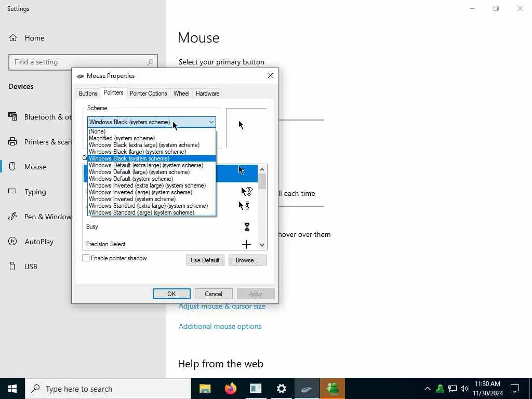Click pointer list scroll down arrow
The width and height of the screenshot is (532, 399).
[262, 245]
